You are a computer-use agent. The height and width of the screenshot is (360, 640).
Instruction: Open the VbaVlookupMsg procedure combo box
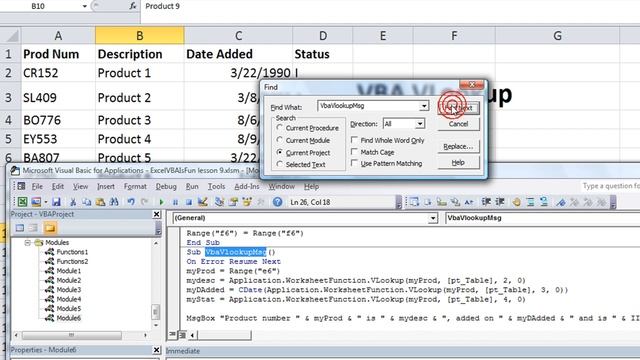(542, 218)
